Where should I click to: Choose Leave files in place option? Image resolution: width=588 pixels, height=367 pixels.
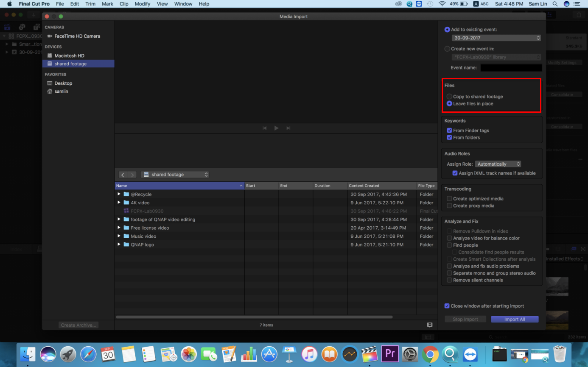[x=449, y=103]
